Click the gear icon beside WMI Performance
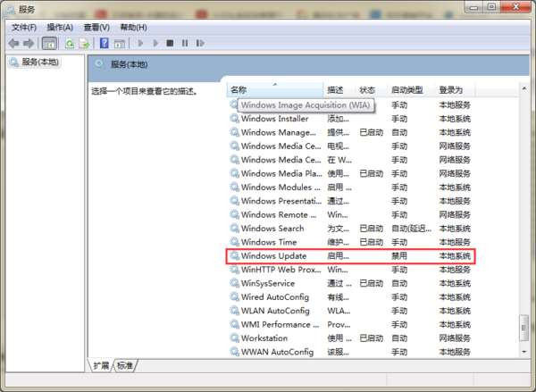 [234, 324]
